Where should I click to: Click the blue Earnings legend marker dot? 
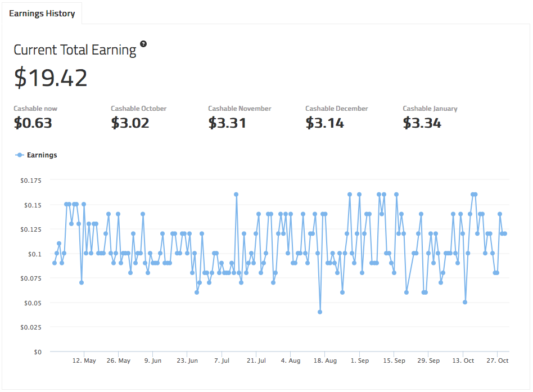pos(20,155)
